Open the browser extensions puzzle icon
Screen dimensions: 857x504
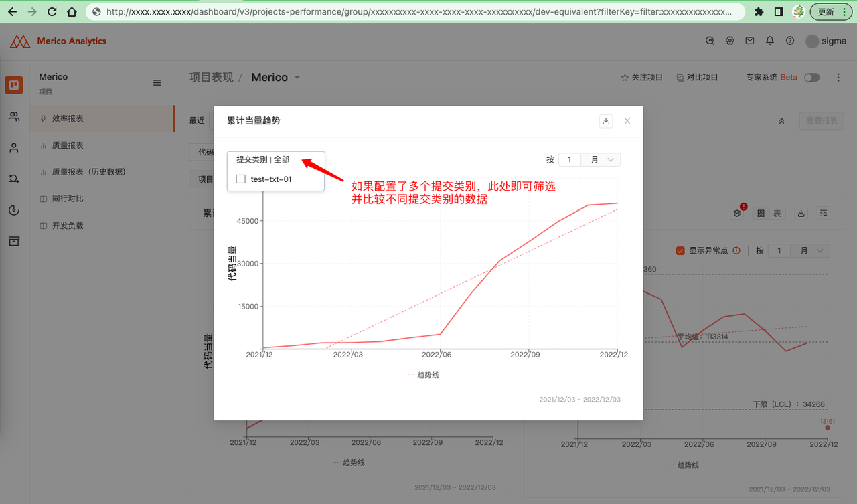[x=759, y=12]
